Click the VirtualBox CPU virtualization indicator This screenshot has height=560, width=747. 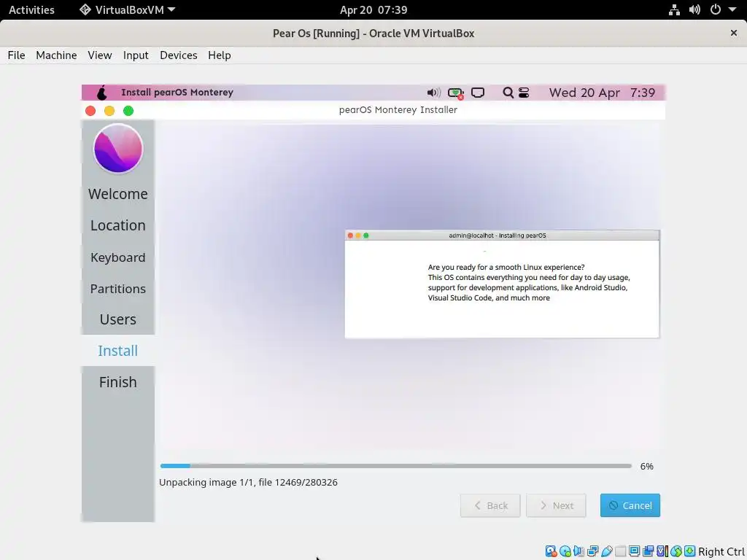(662, 551)
